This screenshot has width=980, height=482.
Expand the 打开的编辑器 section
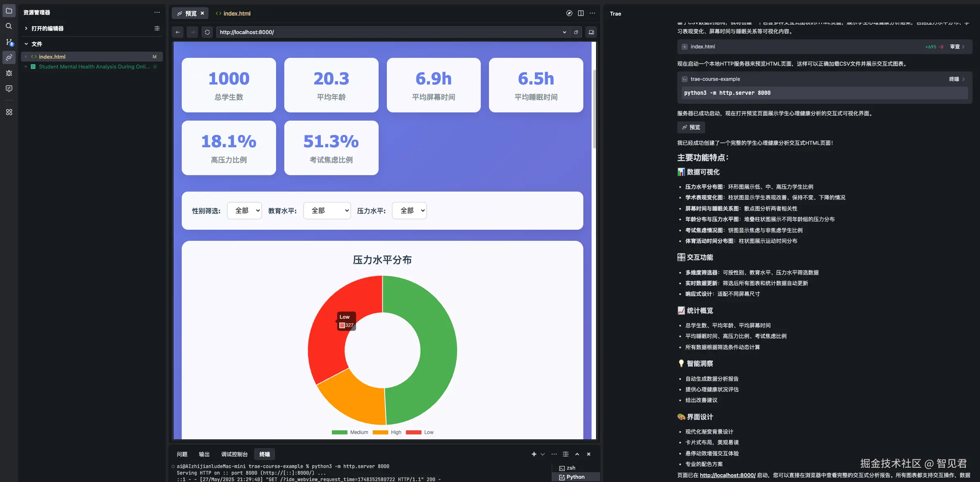point(47,28)
